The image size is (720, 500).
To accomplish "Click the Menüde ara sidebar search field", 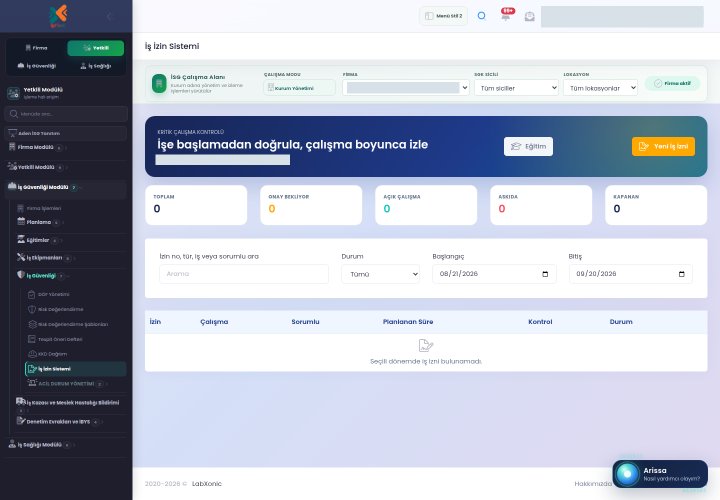I will click(66, 114).
